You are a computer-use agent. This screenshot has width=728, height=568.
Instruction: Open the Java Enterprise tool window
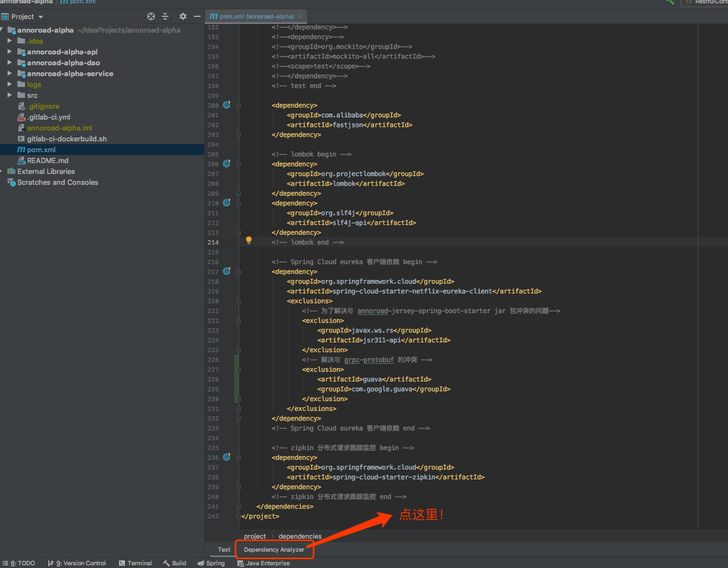point(263,563)
